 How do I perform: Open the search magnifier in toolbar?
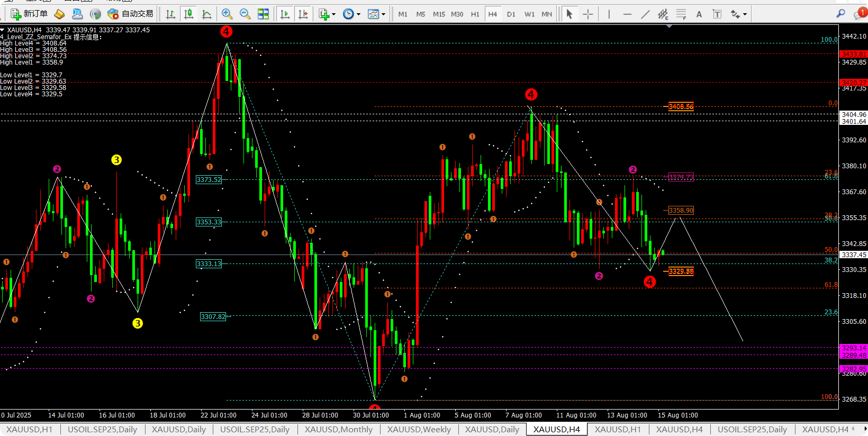tap(840, 14)
